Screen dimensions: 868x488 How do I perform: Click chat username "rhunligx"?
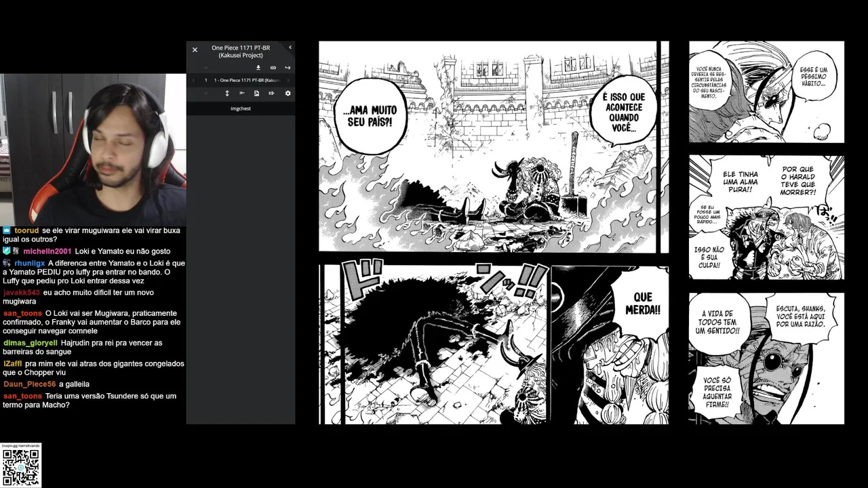(30, 263)
